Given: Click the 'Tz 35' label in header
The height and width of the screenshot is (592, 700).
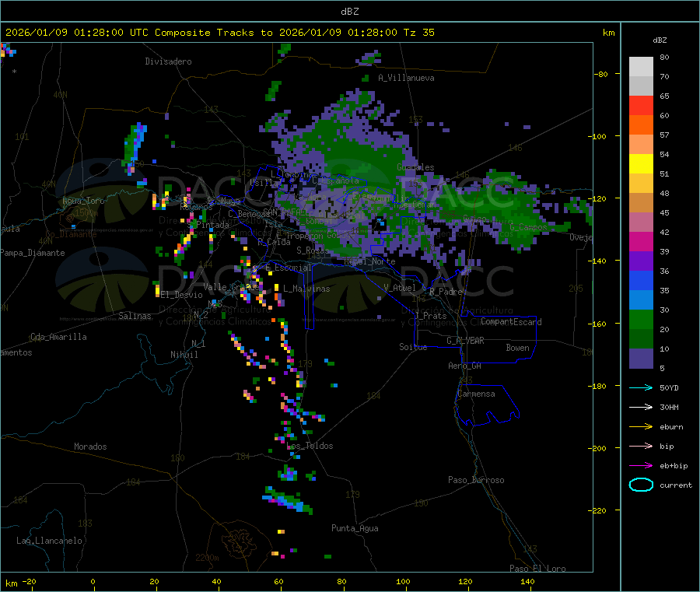Looking at the screenshot, I should 418,33.
